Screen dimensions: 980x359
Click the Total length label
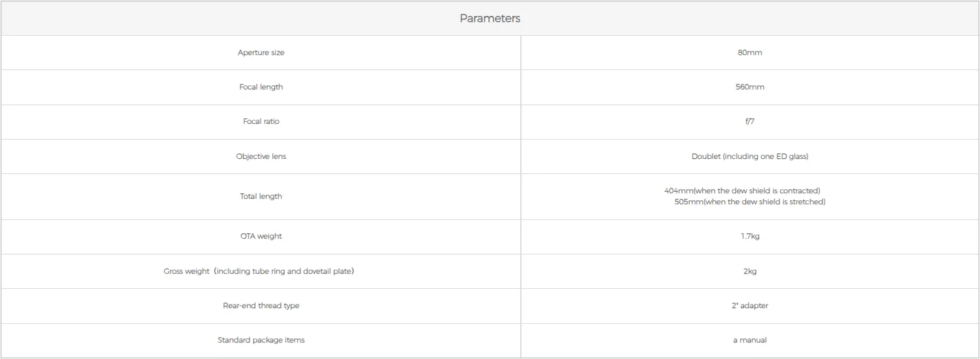point(261,196)
